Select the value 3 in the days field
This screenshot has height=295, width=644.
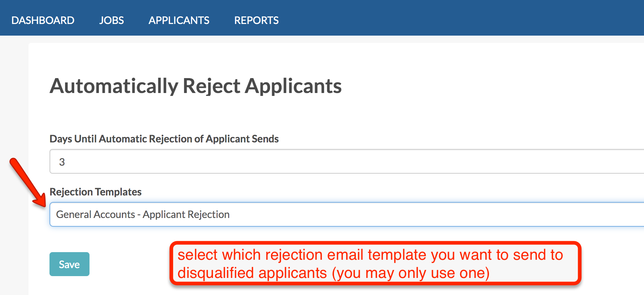click(x=62, y=162)
